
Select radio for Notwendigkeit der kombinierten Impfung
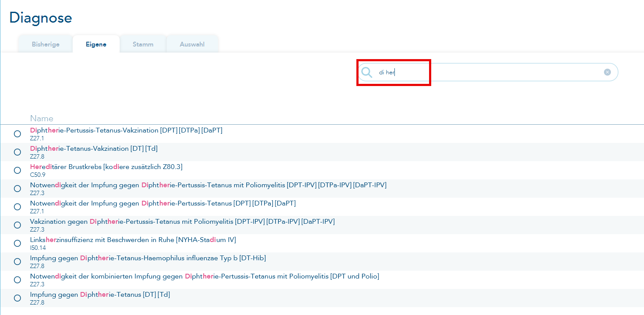coord(17,280)
